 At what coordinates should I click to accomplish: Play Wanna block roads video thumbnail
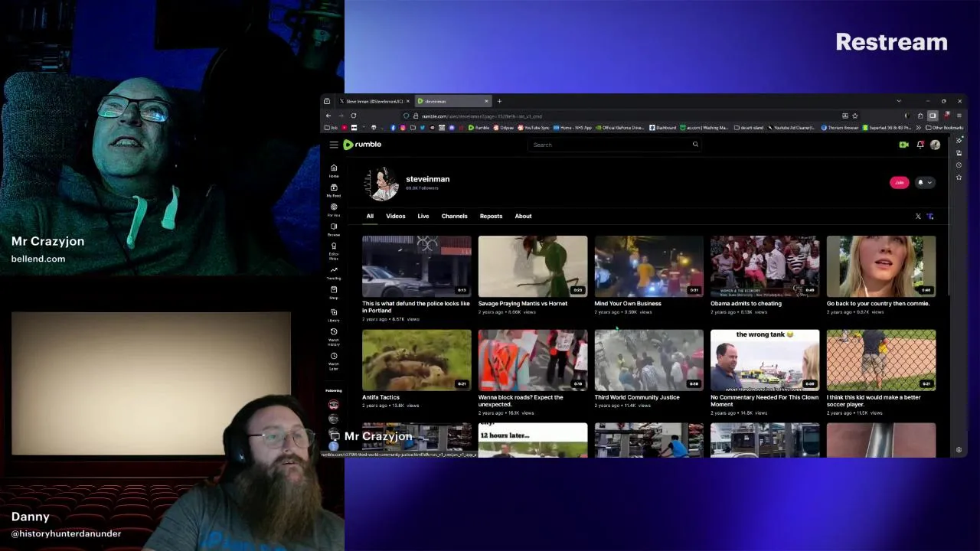533,360
